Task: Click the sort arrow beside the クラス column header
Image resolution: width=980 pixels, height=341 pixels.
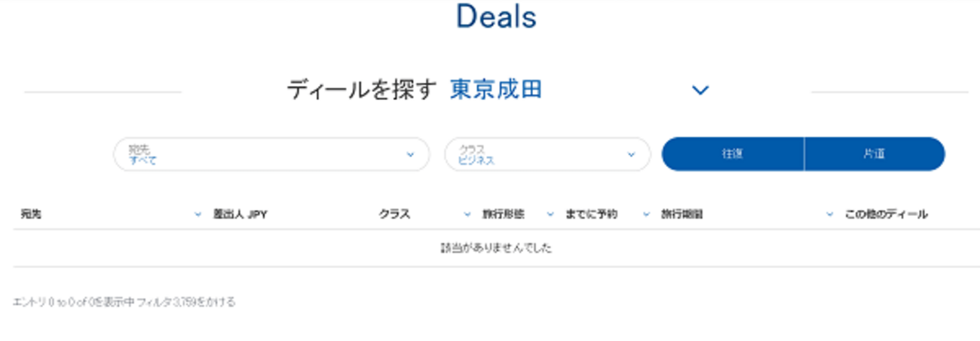Action: [x=467, y=215]
